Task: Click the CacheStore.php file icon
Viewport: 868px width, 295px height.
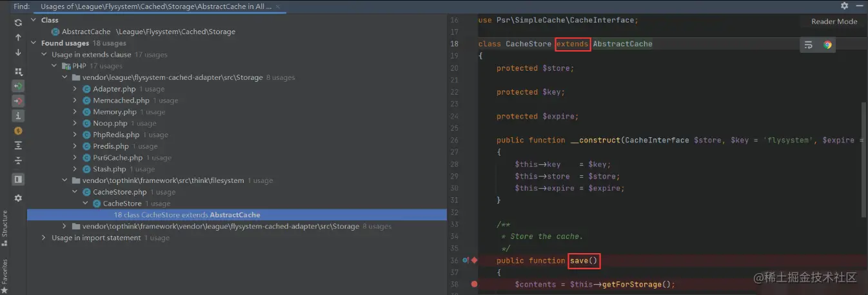Action: (86, 192)
